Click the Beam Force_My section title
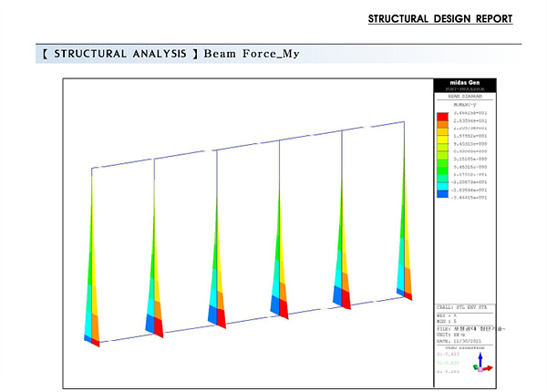The width and height of the screenshot is (547, 392). 252,54
